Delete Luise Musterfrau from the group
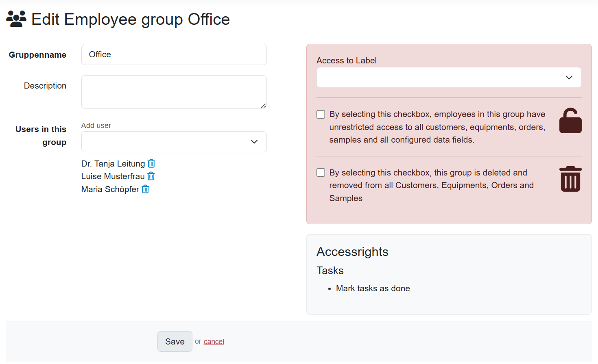The width and height of the screenshot is (598, 364). 151,176
